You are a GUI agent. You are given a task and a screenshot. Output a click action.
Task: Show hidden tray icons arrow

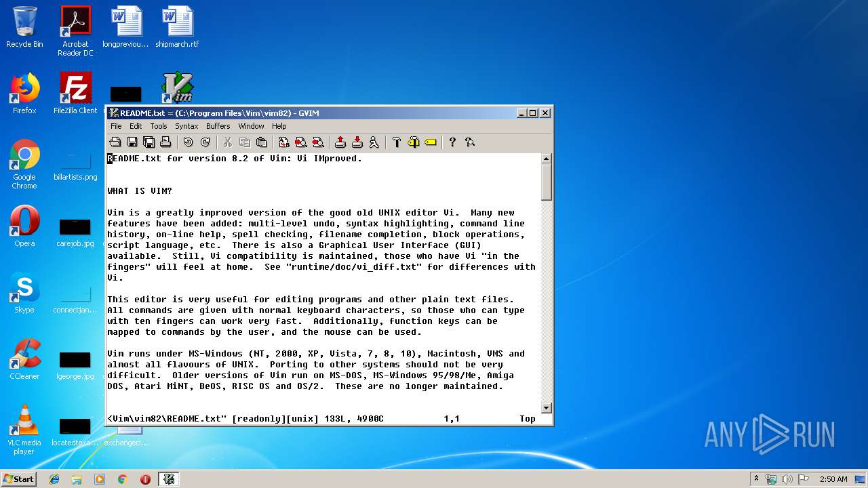pyautogui.click(x=756, y=479)
